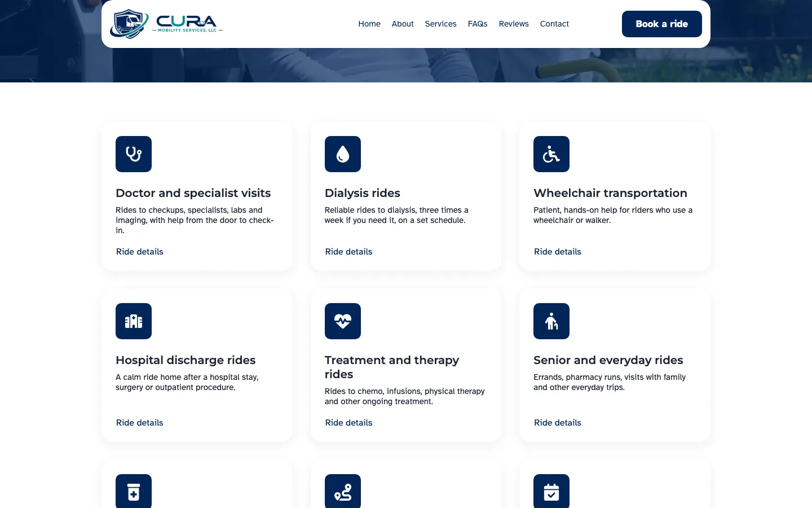Click the stethoscope icon for doctor visits

[134, 154]
